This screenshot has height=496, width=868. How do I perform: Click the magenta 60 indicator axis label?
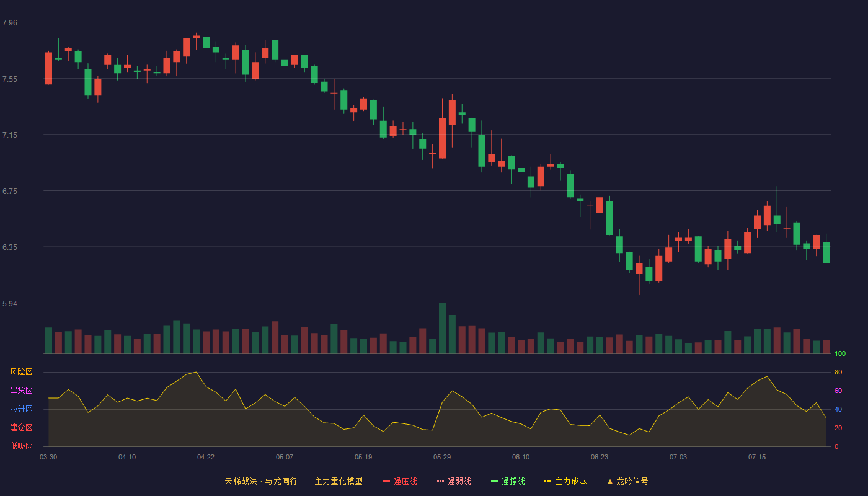(838, 391)
